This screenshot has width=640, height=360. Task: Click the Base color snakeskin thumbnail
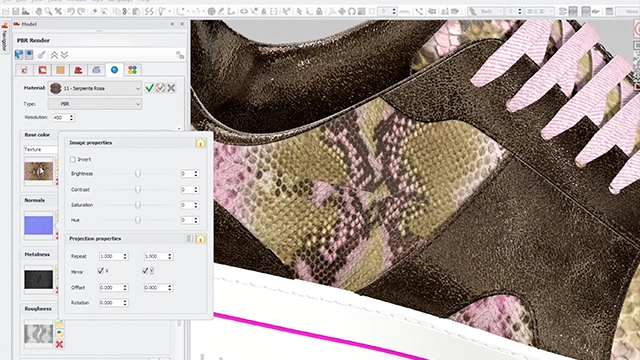coord(39,171)
